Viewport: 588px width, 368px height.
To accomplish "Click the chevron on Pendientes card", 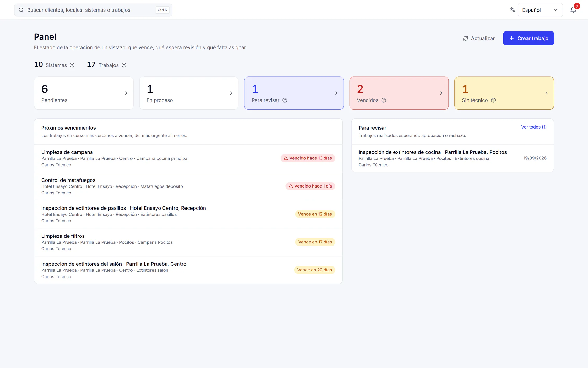I will pyautogui.click(x=126, y=93).
